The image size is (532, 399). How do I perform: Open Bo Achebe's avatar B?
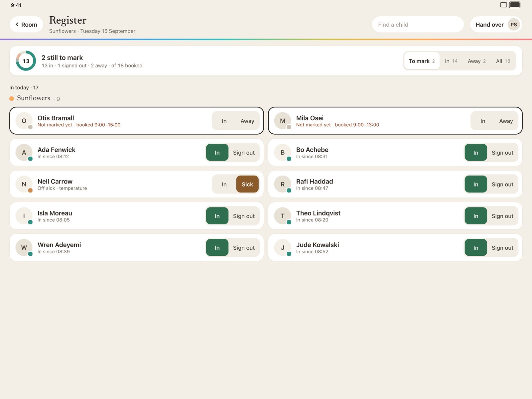click(x=283, y=153)
